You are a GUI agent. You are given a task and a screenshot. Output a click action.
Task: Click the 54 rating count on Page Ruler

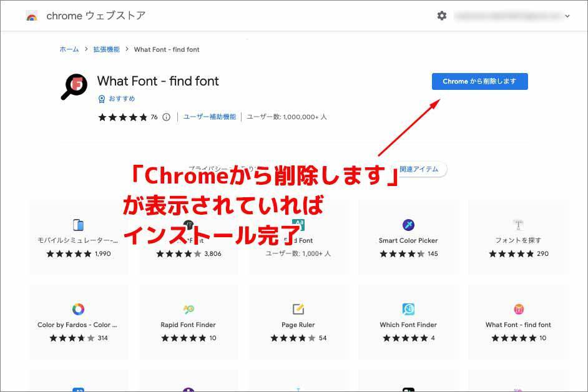[x=323, y=338]
